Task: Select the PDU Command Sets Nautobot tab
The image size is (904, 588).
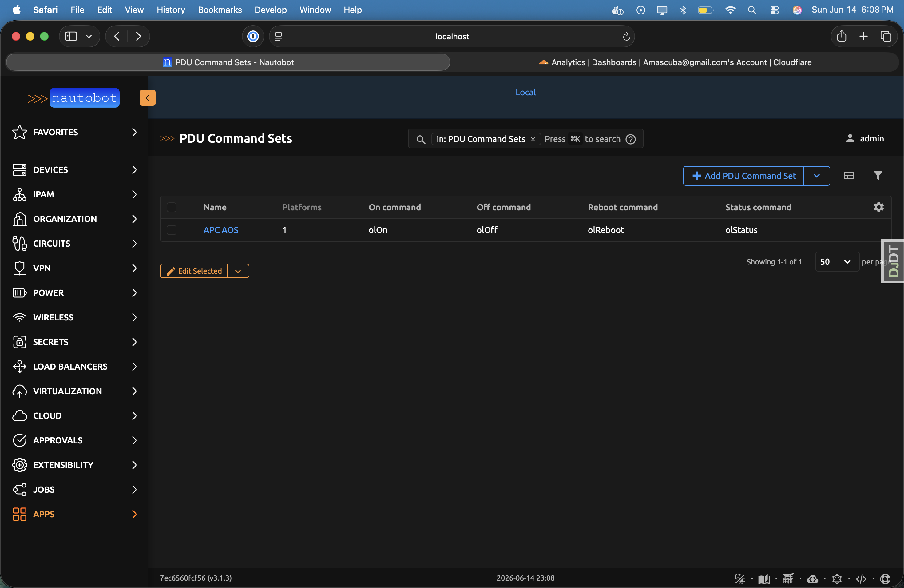Action: 228,62
